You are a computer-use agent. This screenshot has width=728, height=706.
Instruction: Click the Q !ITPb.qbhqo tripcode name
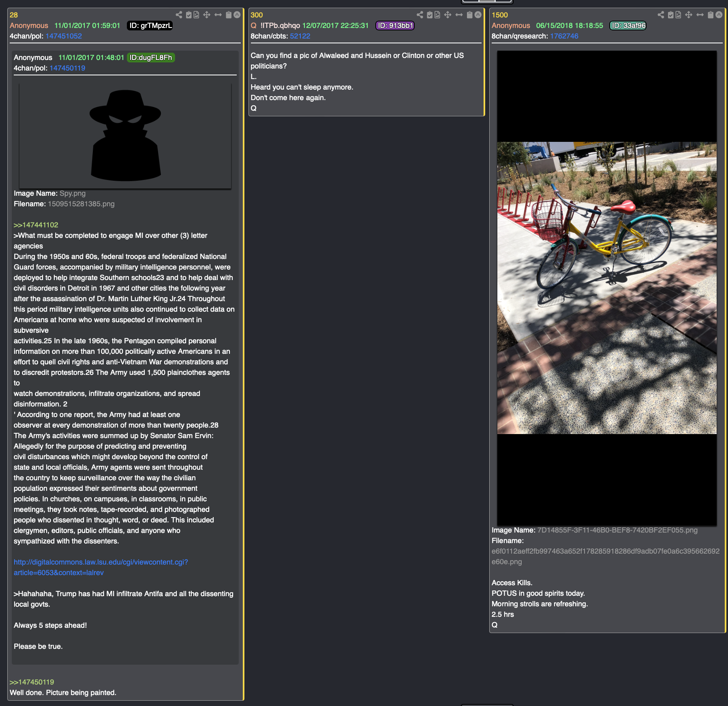[275, 26]
